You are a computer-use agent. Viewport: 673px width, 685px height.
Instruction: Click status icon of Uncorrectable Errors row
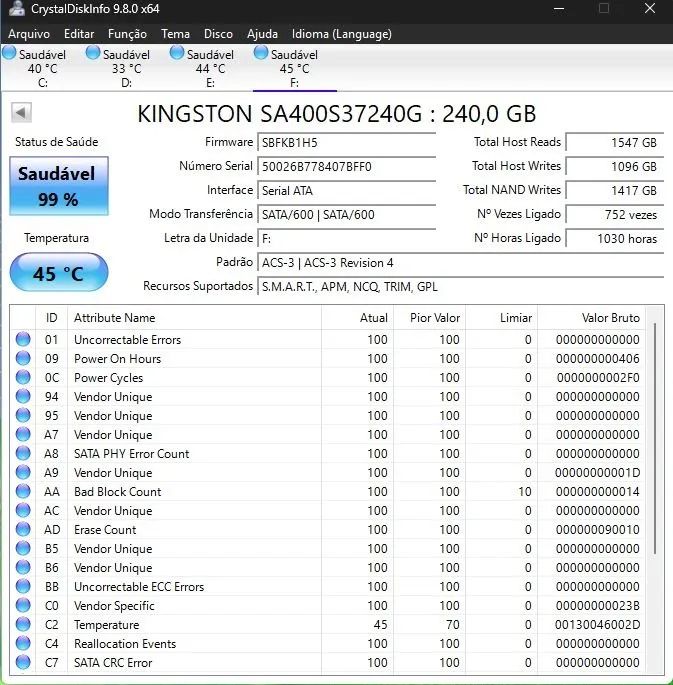click(x=23, y=339)
